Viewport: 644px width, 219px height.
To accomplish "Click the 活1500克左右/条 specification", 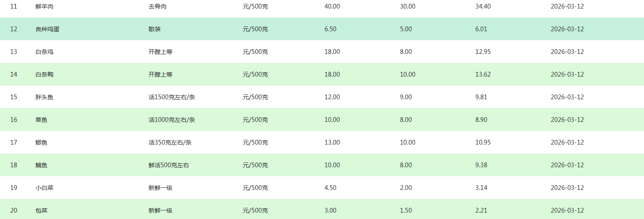I will click(172, 97).
